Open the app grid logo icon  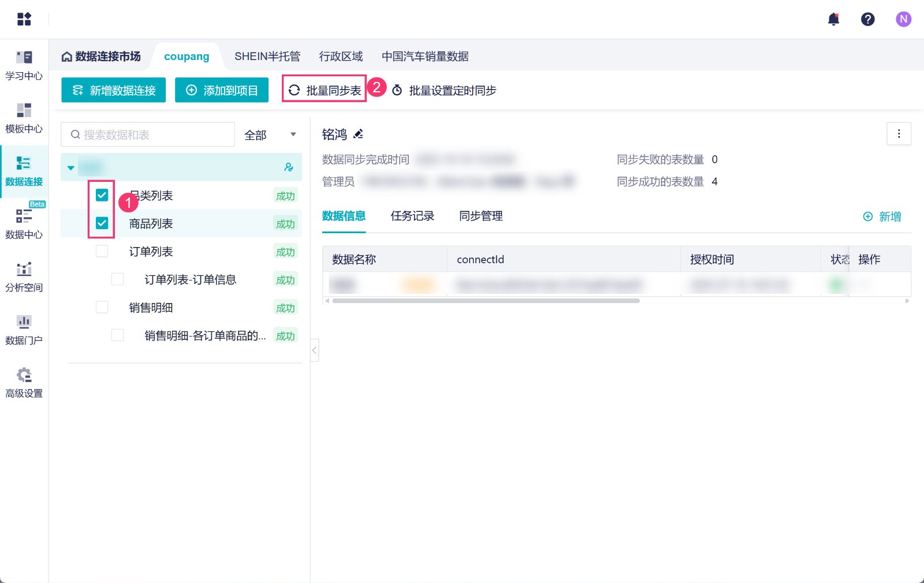click(x=24, y=20)
